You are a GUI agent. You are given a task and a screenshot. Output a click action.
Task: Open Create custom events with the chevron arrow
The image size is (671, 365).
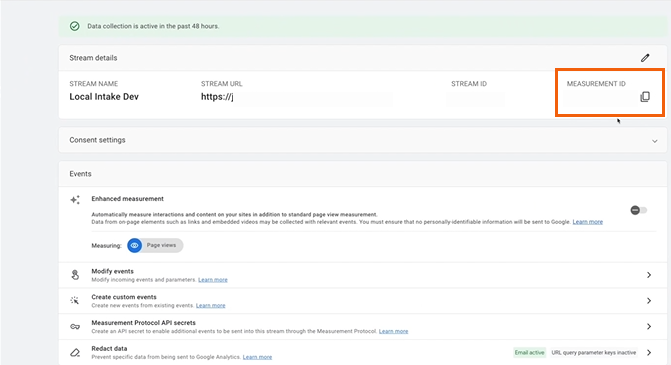[x=649, y=301]
